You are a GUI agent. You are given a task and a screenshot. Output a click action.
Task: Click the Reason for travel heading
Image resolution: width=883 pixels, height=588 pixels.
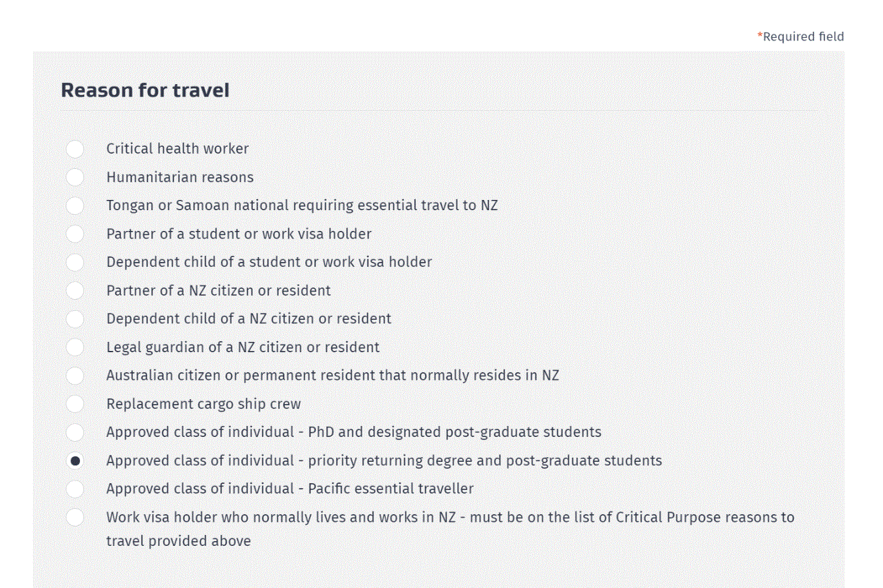pyautogui.click(x=145, y=90)
